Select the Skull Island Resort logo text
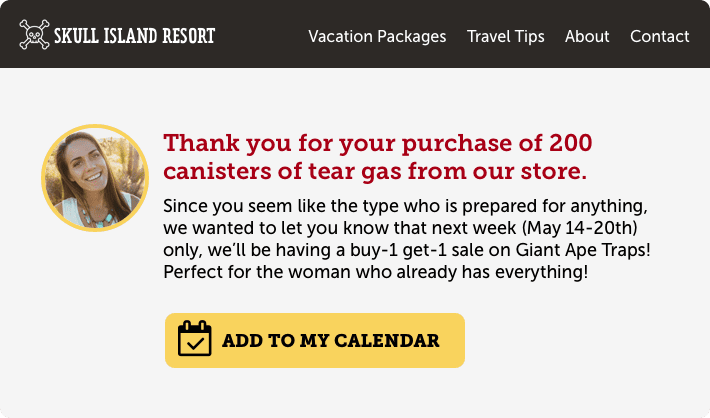The width and height of the screenshot is (710, 418). click(x=134, y=36)
